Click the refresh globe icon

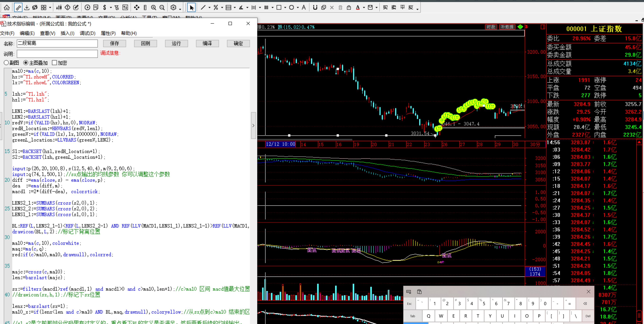pos(35,7)
